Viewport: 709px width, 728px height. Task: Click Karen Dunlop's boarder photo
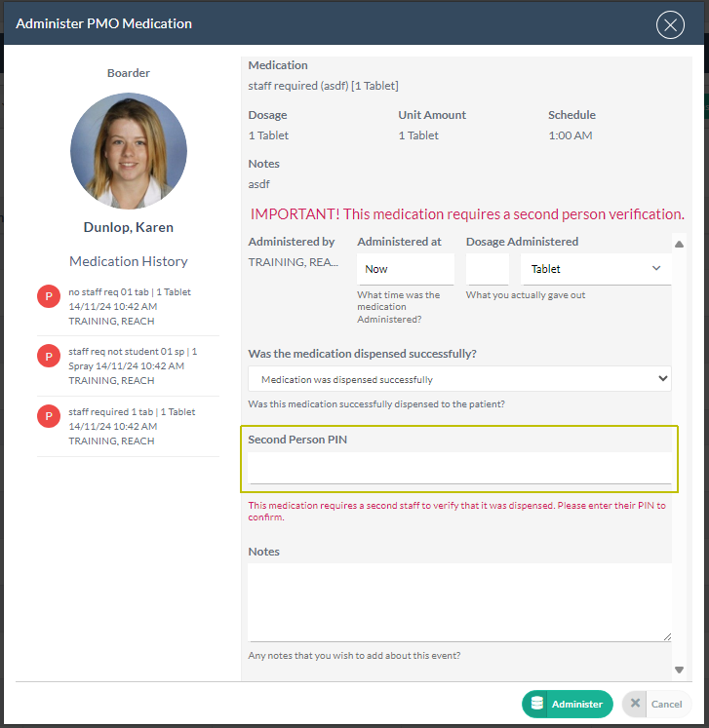pyautogui.click(x=129, y=151)
